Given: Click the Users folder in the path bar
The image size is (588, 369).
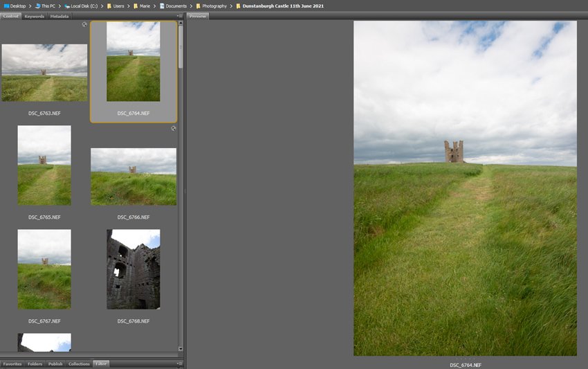Looking at the screenshot, I should tap(115, 6).
